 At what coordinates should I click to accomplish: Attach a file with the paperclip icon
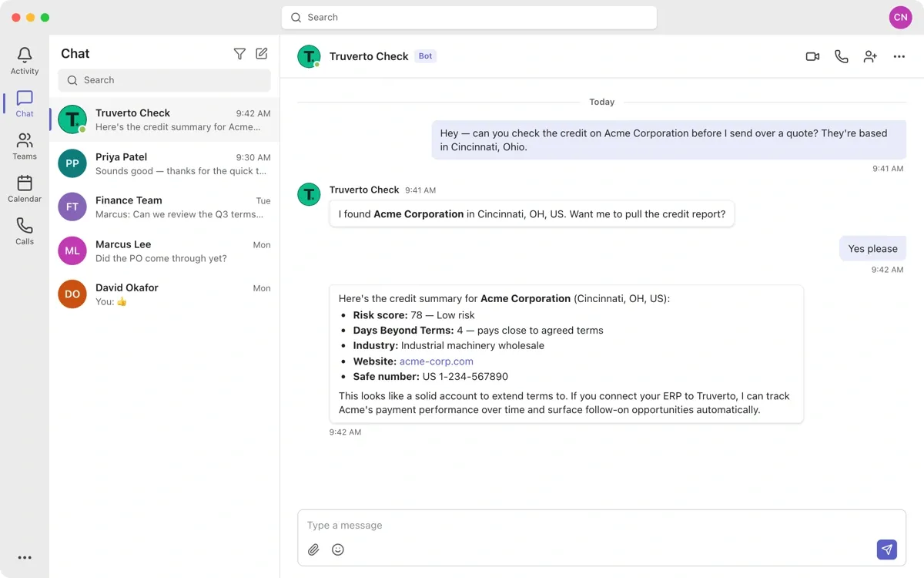coord(313,549)
